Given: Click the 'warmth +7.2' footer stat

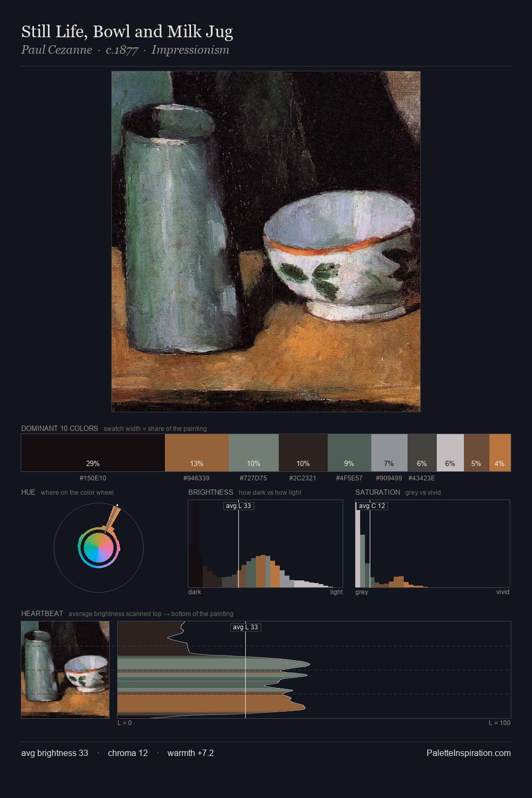Looking at the screenshot, I should 190,753.
